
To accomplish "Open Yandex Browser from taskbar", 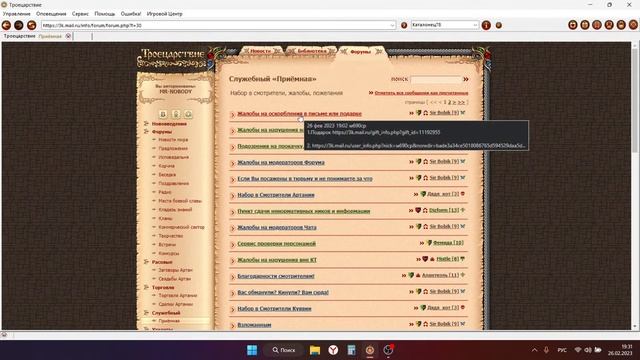I will [x=333, y=350].
